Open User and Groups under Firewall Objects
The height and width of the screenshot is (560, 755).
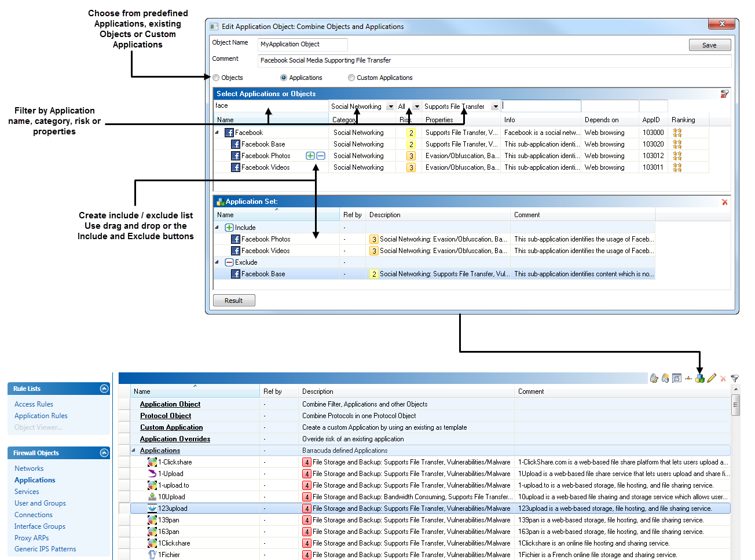click(40, 503)
